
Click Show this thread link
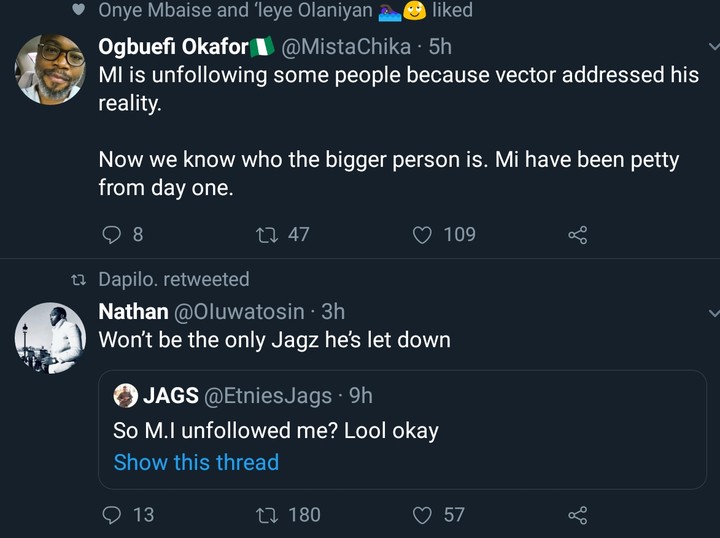196,462
